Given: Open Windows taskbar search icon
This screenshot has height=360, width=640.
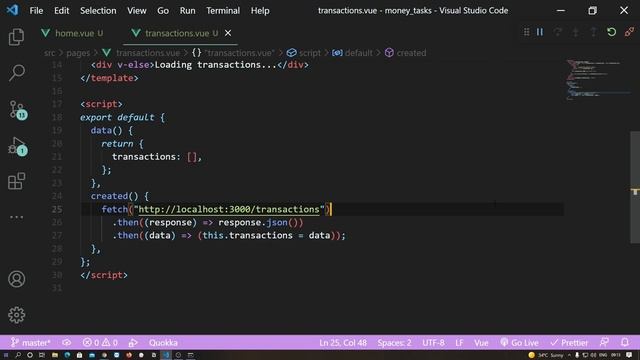Looking at the screenshot, I should [x=18, y=355].
